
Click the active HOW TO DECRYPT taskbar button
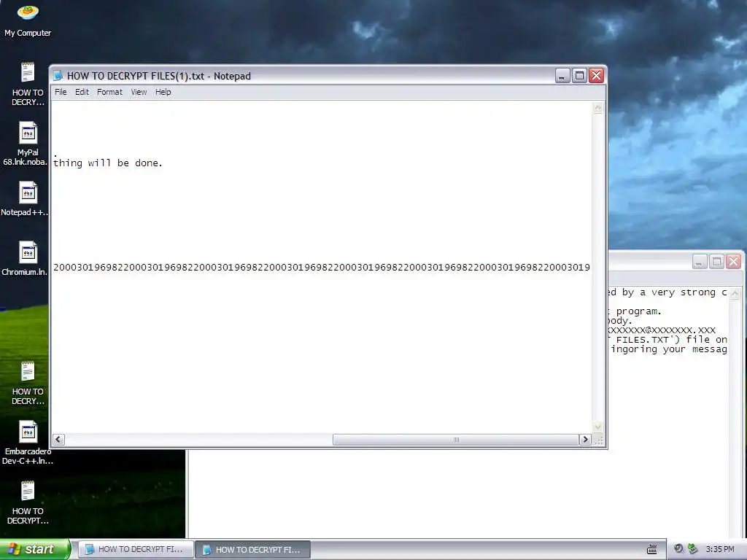253,550
